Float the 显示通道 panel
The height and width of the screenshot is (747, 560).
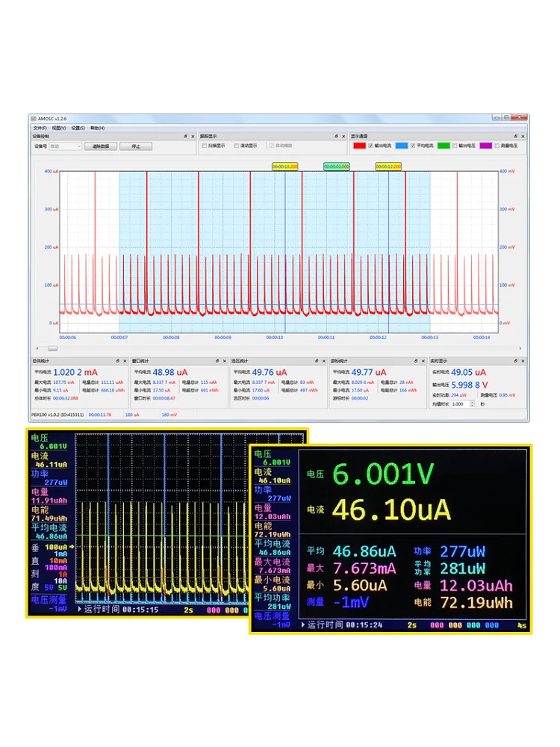516,136
